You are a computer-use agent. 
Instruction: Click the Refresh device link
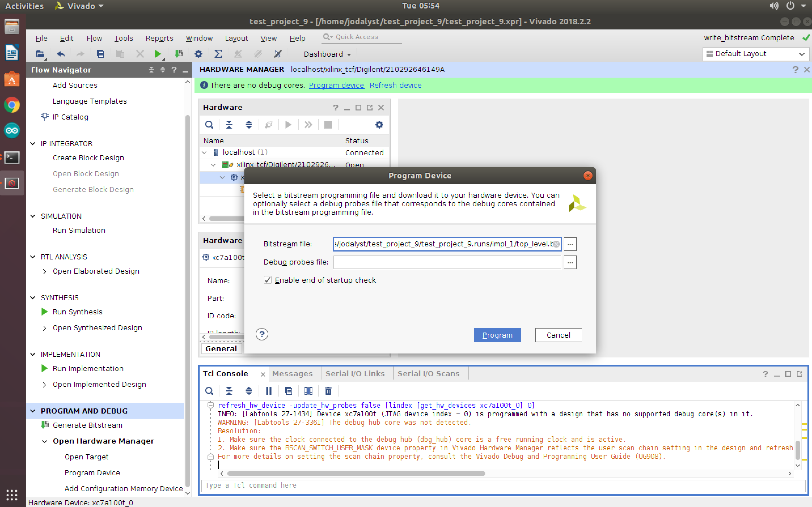pos(395,85)
